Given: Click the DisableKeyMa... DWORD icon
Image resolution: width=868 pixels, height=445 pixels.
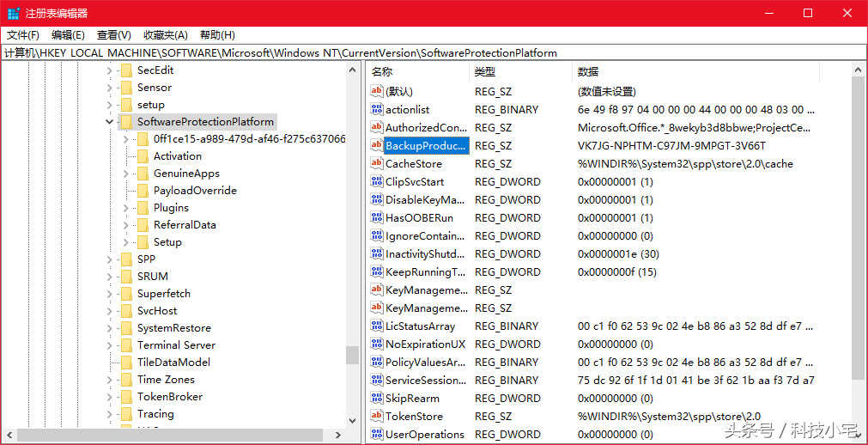Looking at the screenshot, I should click(377, 199).
